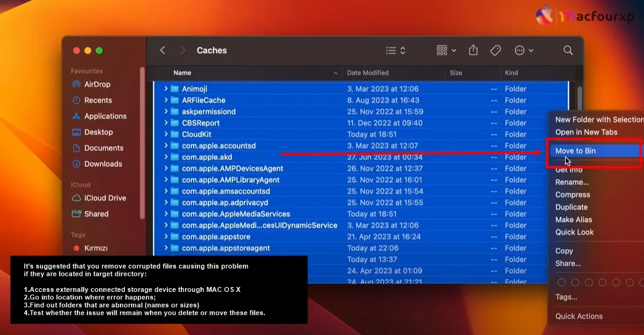Choose Move to Bin
Screen dimensions: 644x335
coord(594,151)
